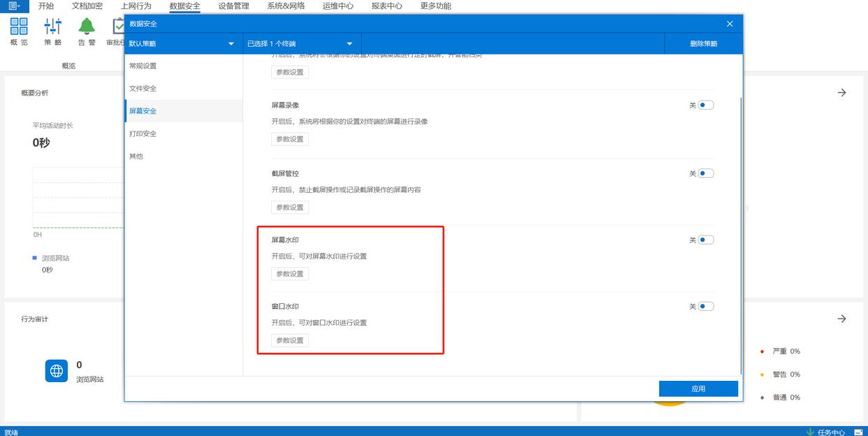Open the 系统&网络 menu tab
The image size is (868, 436).
286,6
